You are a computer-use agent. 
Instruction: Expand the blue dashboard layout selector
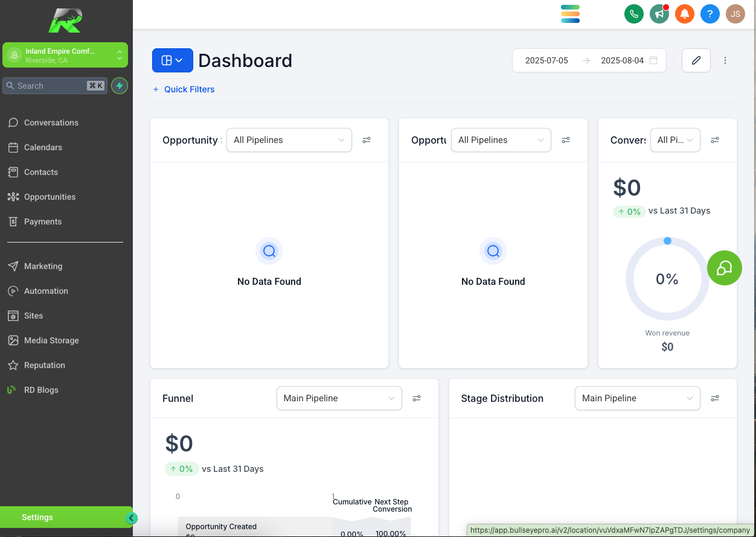[172, 60]
